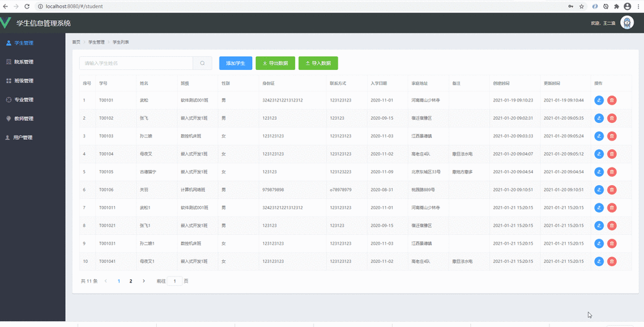Click the 导入数据 button

[x=318, y=63]
